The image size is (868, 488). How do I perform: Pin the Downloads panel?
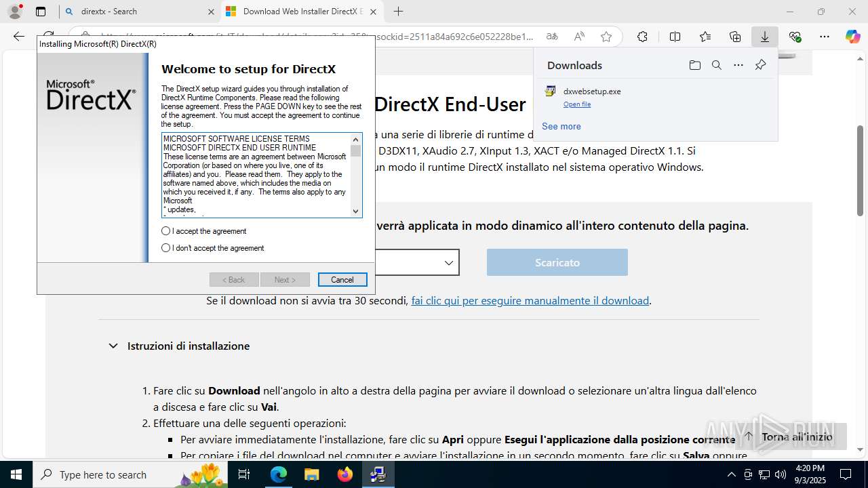click(x=760, y=65)
